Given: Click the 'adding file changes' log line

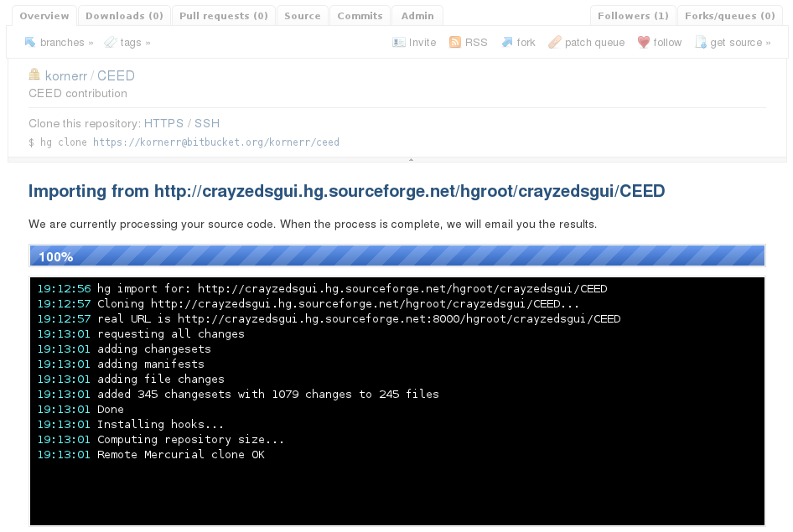Looking at the screenshot, I should pyautogui.click(x=131, y=379).
